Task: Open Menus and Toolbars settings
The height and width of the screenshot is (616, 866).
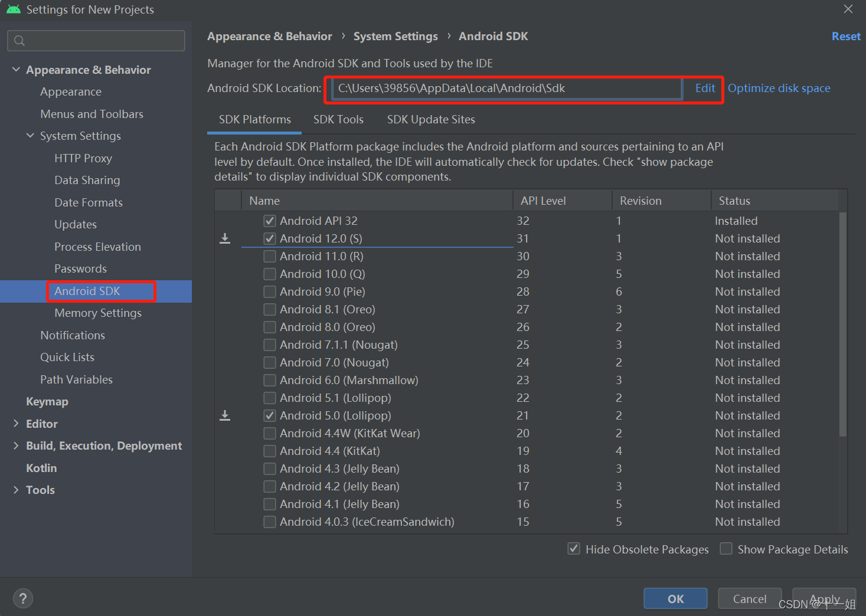Action: tap(91, 114)
